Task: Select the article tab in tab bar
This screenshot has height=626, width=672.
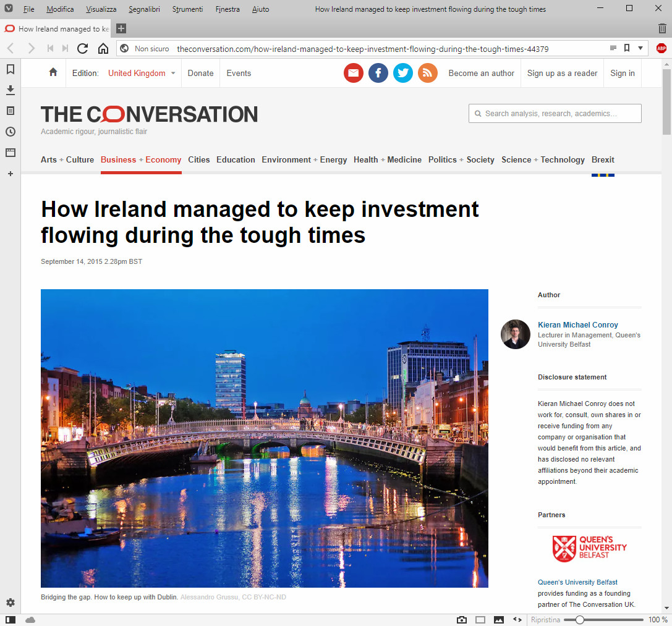Action: point(57,28)
